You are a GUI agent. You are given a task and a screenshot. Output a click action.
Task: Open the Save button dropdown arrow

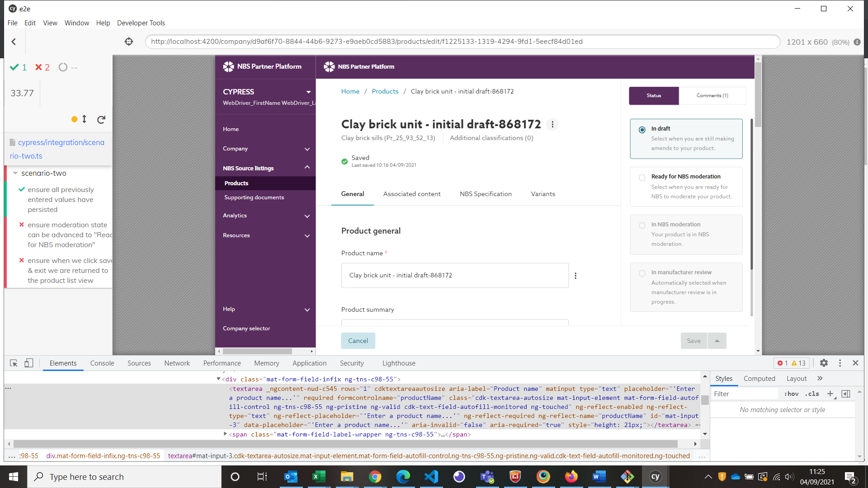coord(717,341)
